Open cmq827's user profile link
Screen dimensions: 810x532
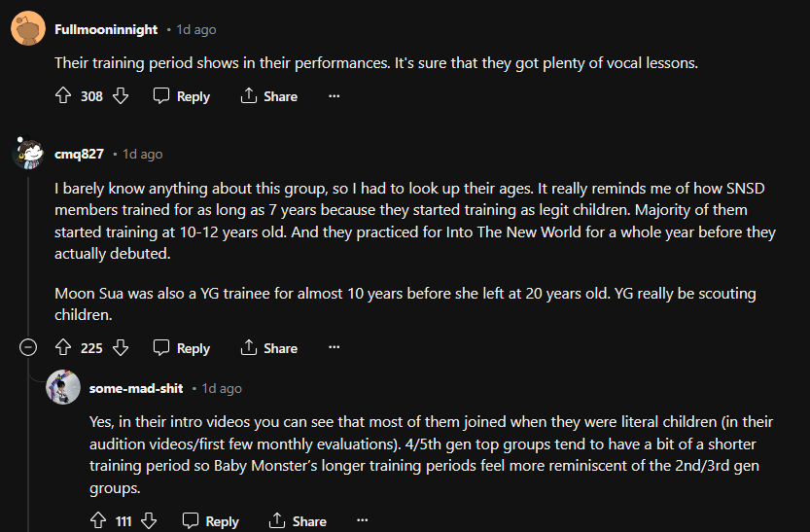(x=80, y=154)
